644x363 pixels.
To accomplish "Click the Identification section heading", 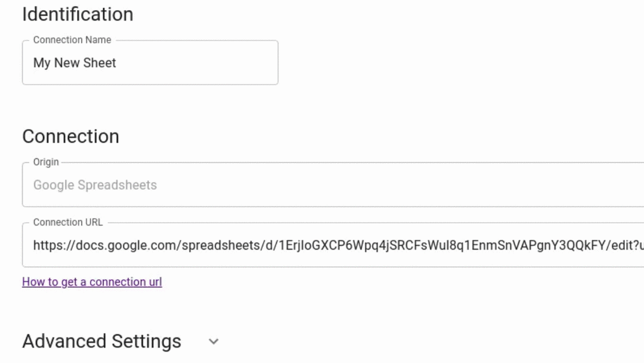I will [78, 14].
